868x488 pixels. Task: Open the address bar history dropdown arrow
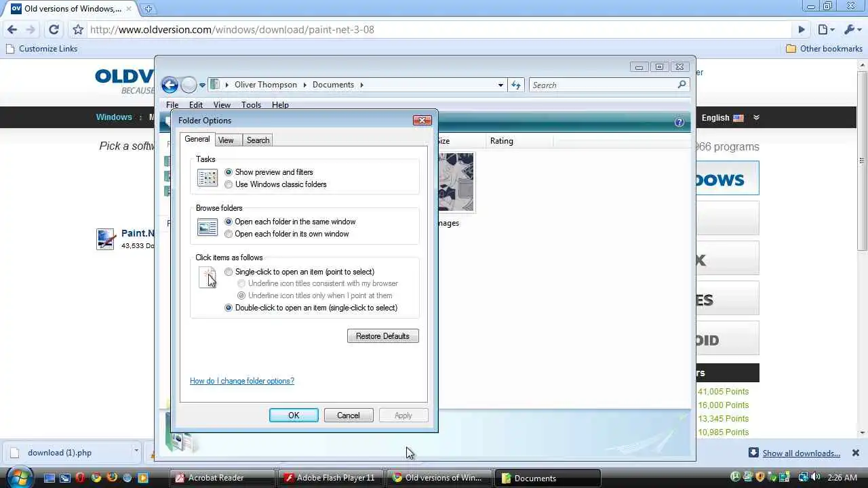coord(500,85)
